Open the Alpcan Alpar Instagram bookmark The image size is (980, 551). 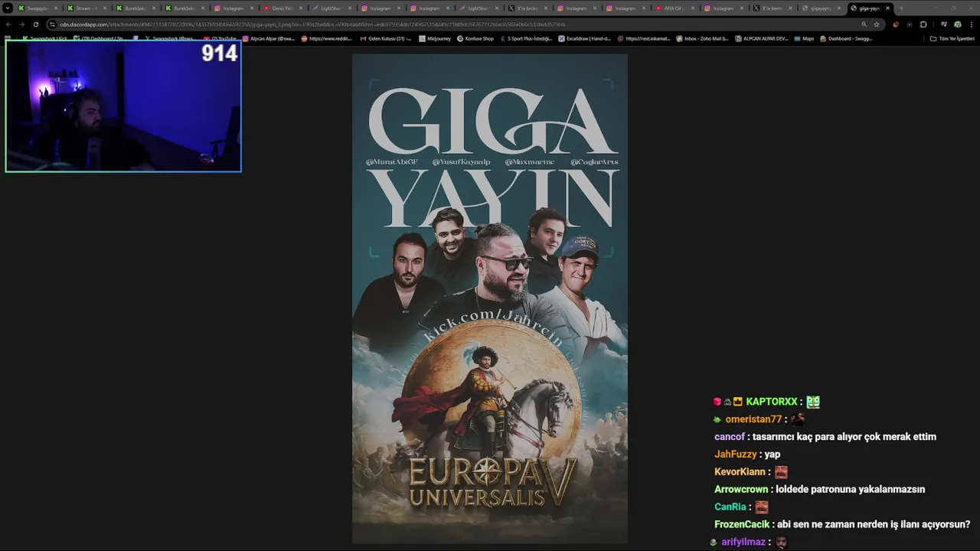tap(268, 38)
